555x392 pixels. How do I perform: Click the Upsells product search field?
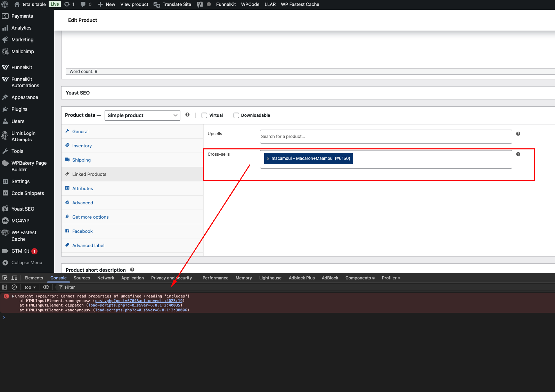click(386, 137)
